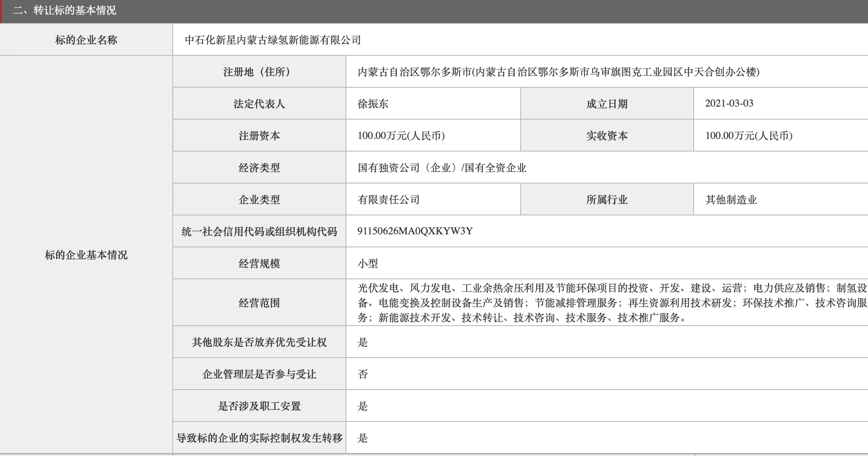Image resolution: width=868 pixels, height=456 pixels.
Task: Click the 是否涉及职工安置 label cell
Action: point(259,406)
